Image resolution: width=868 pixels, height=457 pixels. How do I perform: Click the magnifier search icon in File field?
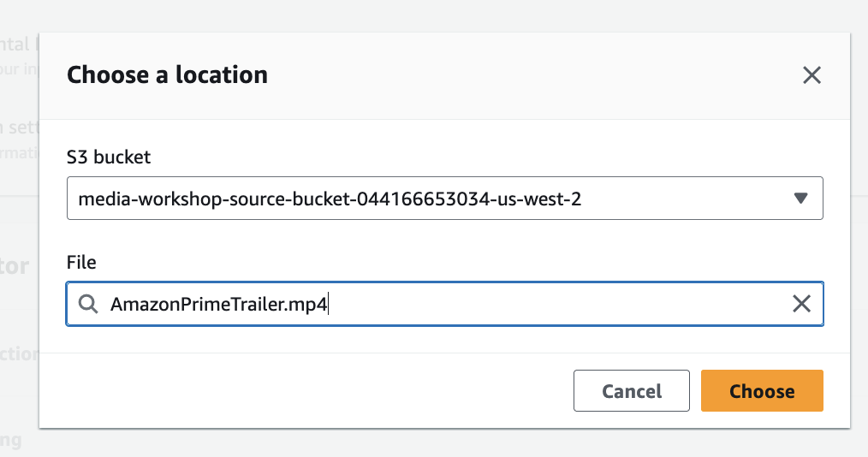point(88,304)
